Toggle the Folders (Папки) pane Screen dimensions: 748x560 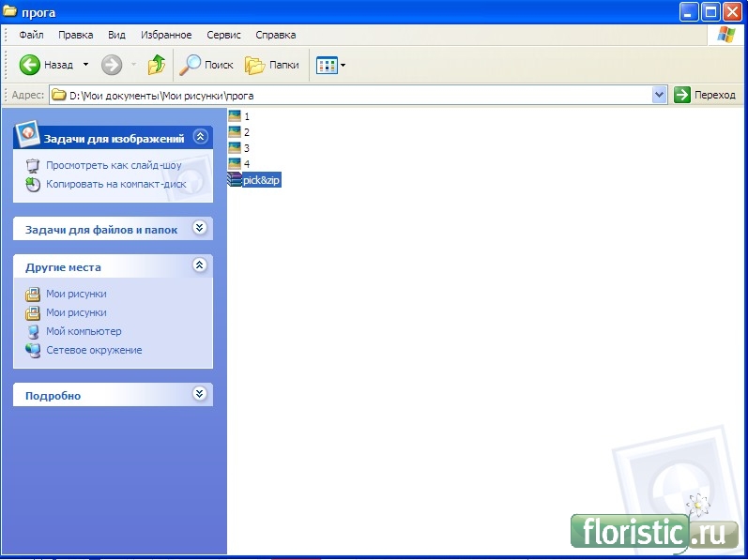click(272, 65)
